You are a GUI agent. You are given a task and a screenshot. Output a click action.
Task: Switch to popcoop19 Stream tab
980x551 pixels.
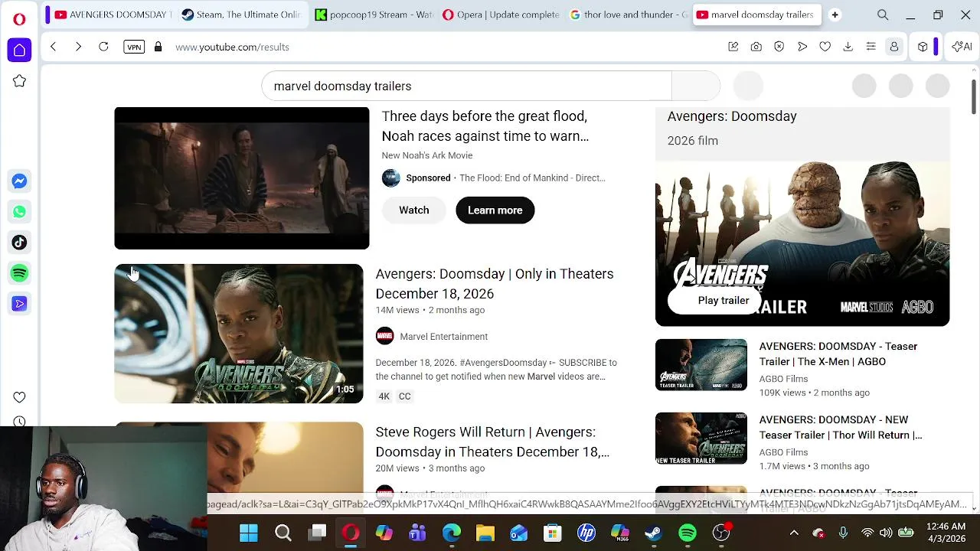[374, 15]
